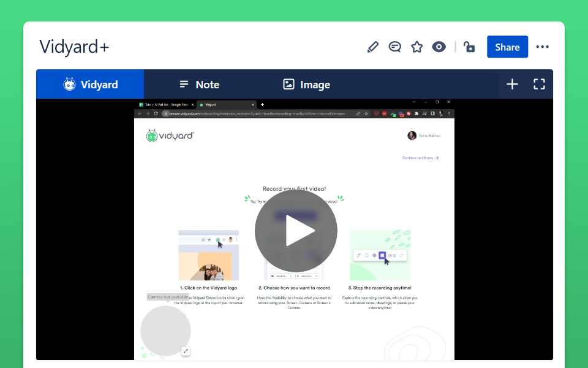This screenshot has width=588, height=368.
Task: Add a new tab with plus icon
Action: click(512, 84)
